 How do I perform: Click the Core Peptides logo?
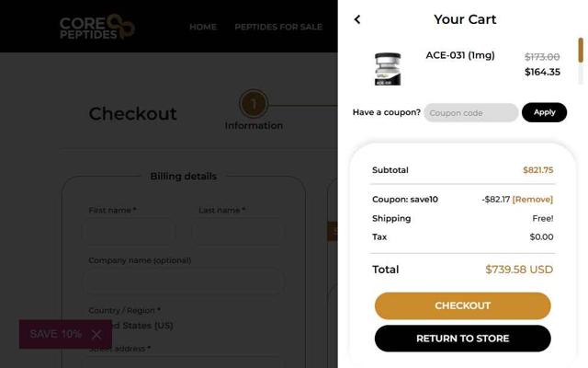click(x=96, y=27)
